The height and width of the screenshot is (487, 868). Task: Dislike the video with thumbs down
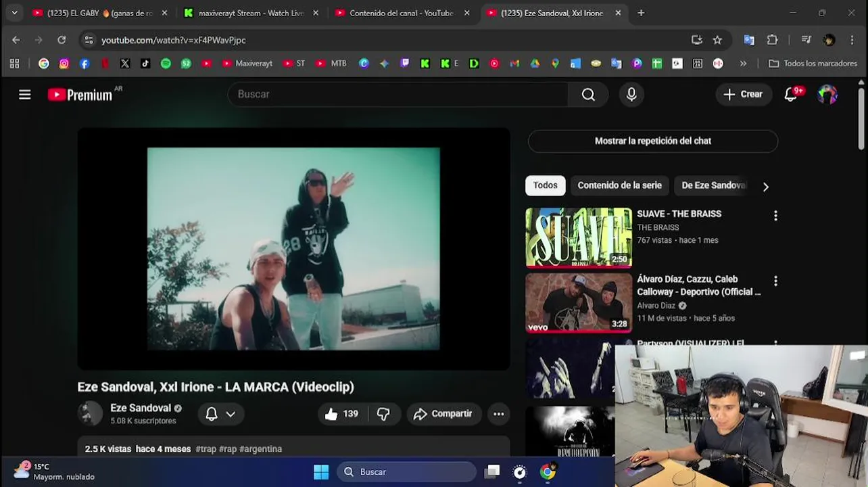point(383,414)
